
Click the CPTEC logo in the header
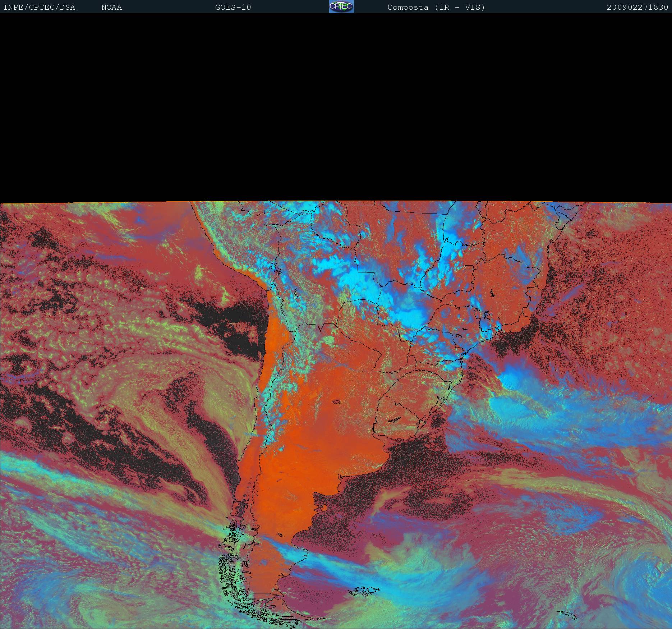[341, 6]
